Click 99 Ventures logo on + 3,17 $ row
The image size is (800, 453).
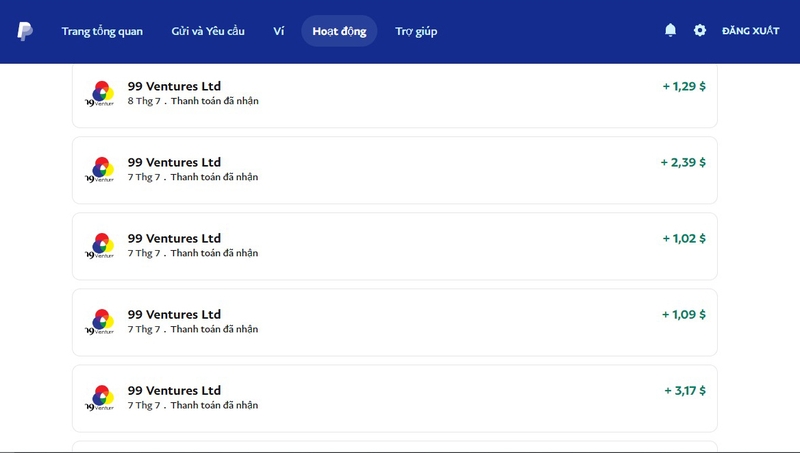(x=100, y=398)
